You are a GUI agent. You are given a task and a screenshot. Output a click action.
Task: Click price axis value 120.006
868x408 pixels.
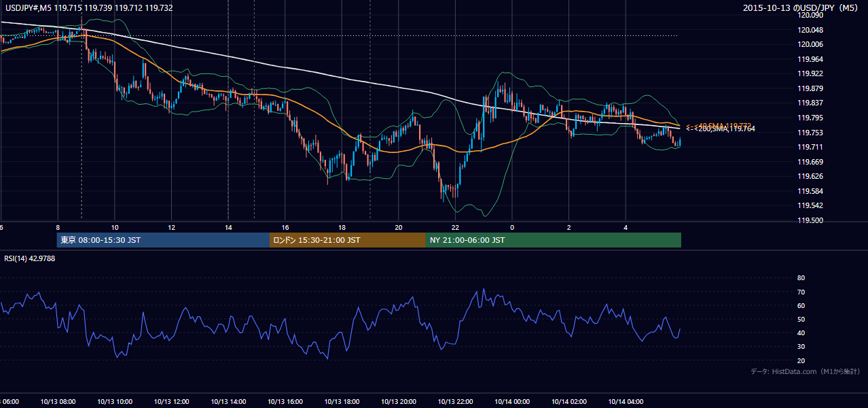(x=811, y=44)
